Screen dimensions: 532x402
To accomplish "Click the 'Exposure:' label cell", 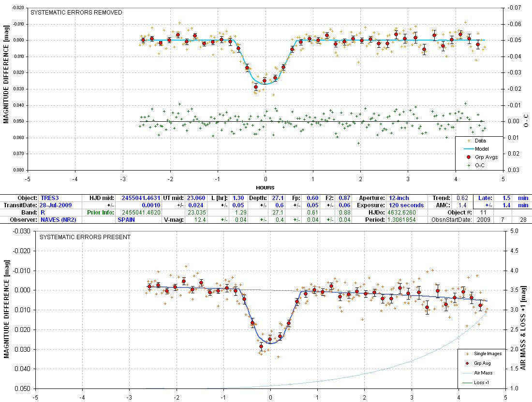I will point(371,205).
